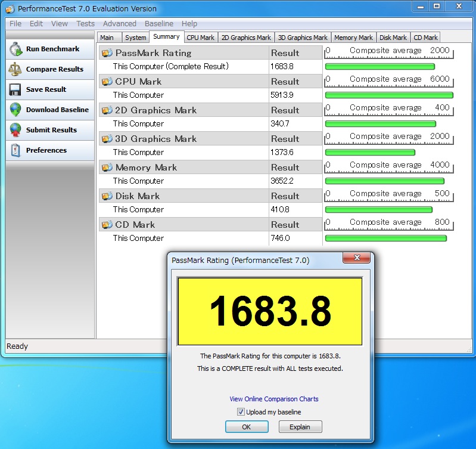Click the yellow 1683.8 rating display
Screen dimensions: 476x449
point(270,312)
